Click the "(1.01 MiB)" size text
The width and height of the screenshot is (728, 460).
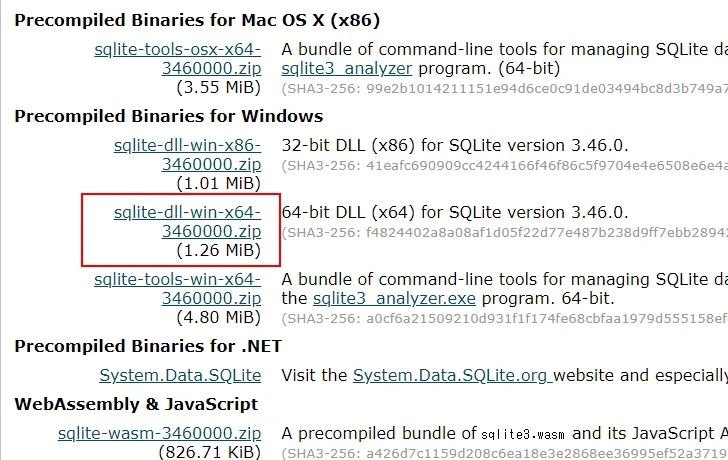[x=218, y=184]
